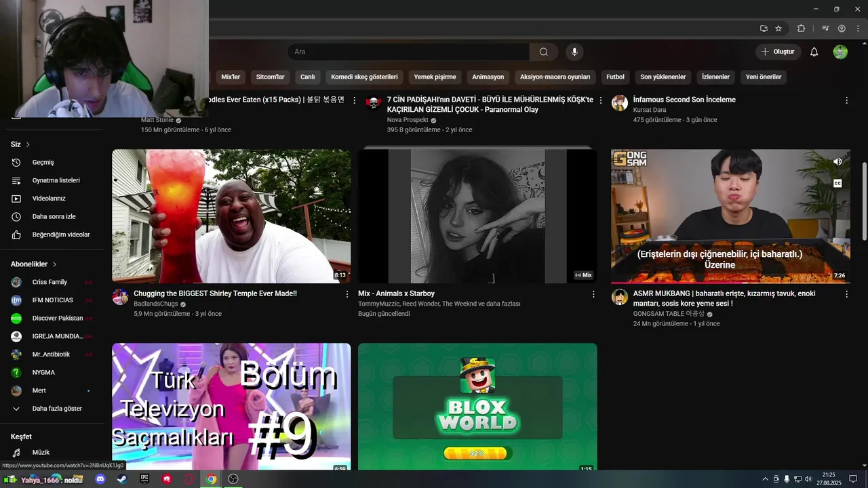Open Chrome in the taskbar
868x488 pixels.
212,479
